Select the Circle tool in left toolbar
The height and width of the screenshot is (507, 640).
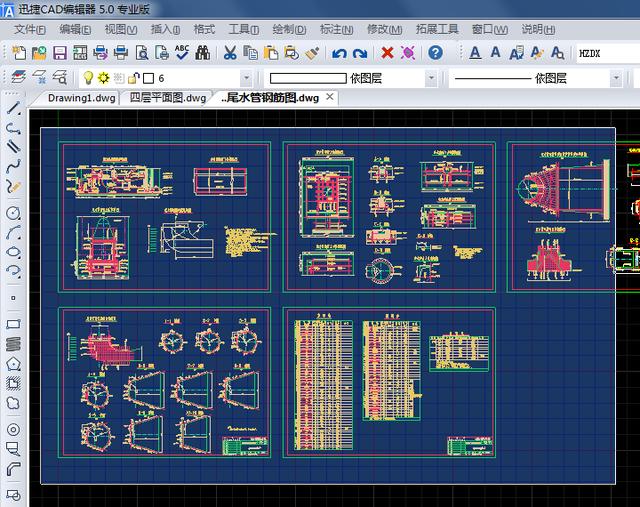[x=14, y=213]
